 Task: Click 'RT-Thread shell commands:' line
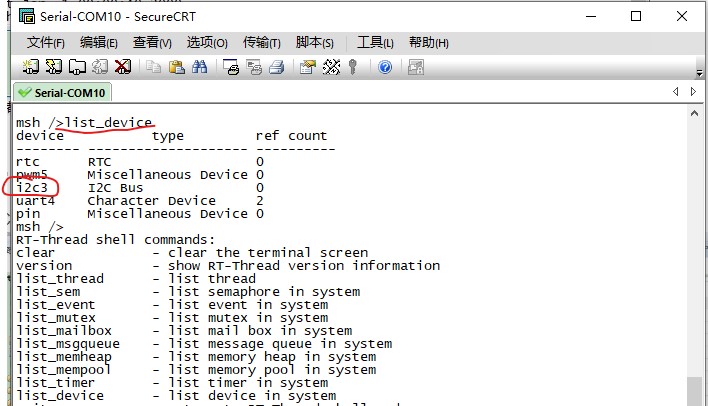115,239
